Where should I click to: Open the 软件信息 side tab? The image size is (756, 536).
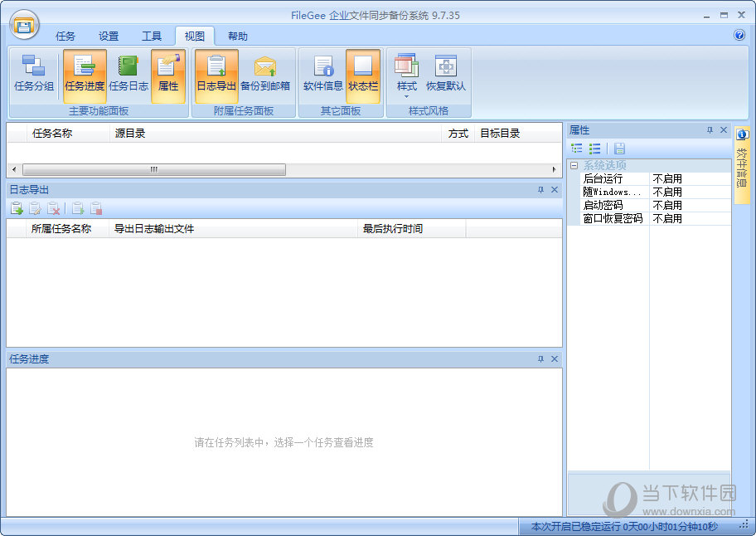(742, 165)
